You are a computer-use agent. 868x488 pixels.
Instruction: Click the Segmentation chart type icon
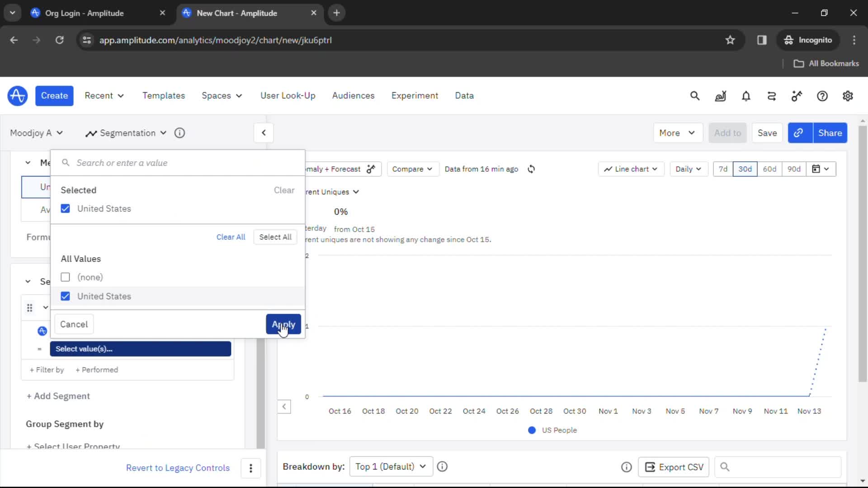pyautogui.click(x=90, y=132)
